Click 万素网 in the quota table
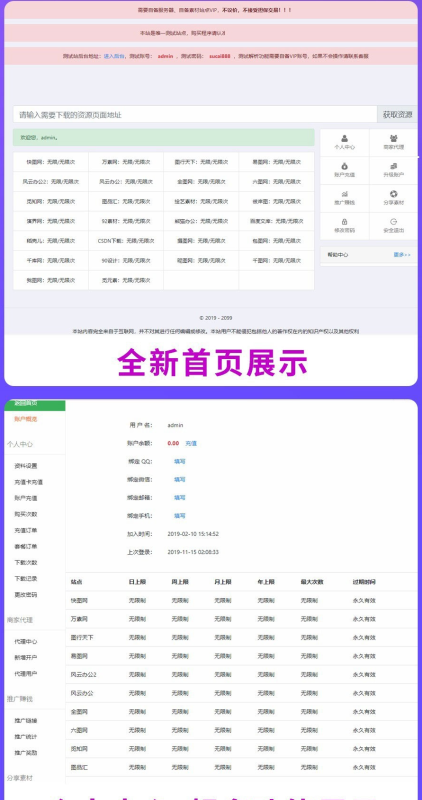This screenshot has height=800, width=422. coord(79,619)
